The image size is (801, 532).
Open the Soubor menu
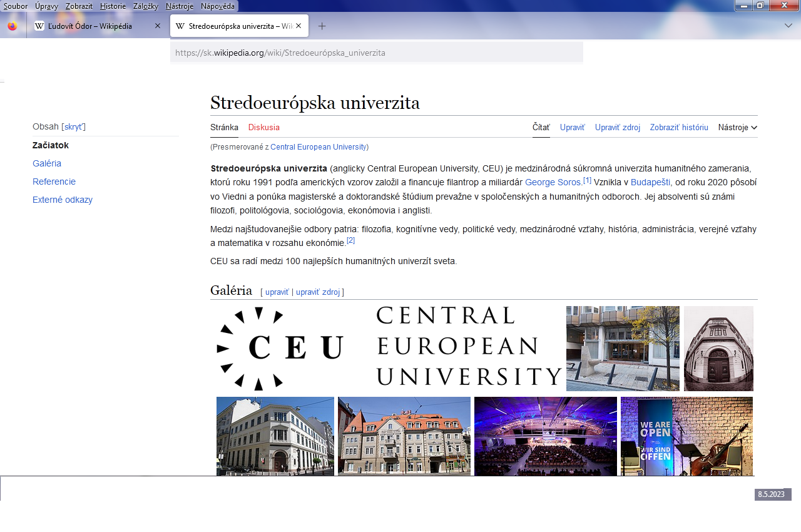16,6
